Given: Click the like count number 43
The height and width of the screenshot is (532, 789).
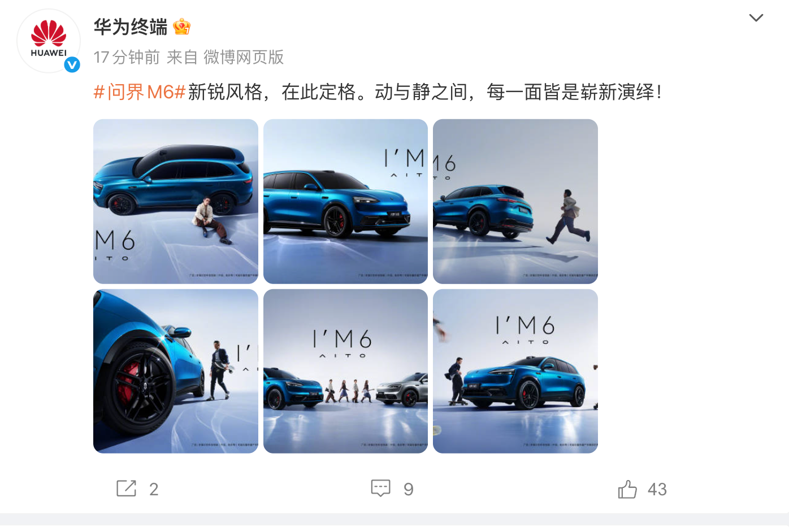Looking at the screenshot, I should (x=657, y=489).
